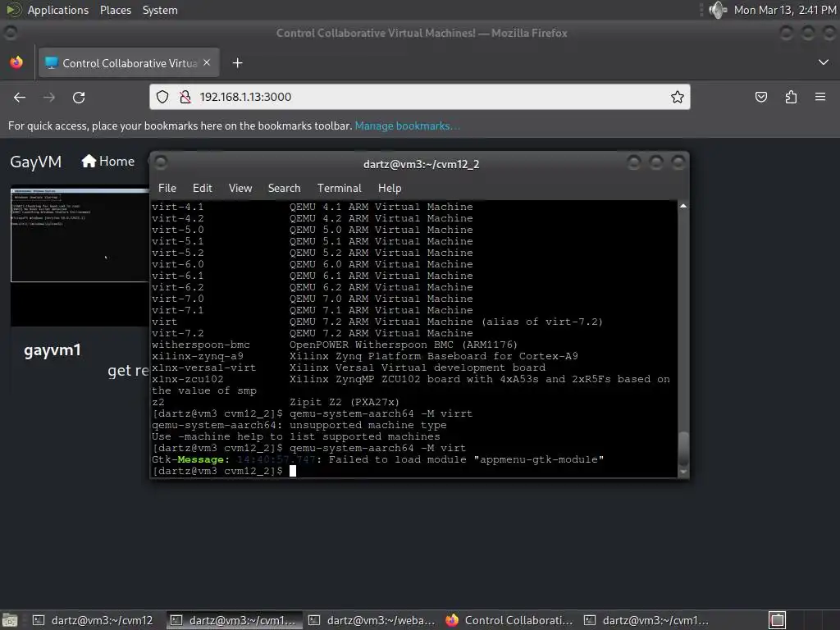Switch to dartz@vm3:~/weba... taskbar window
The image size is (840, 630).
tap(372, 620)
